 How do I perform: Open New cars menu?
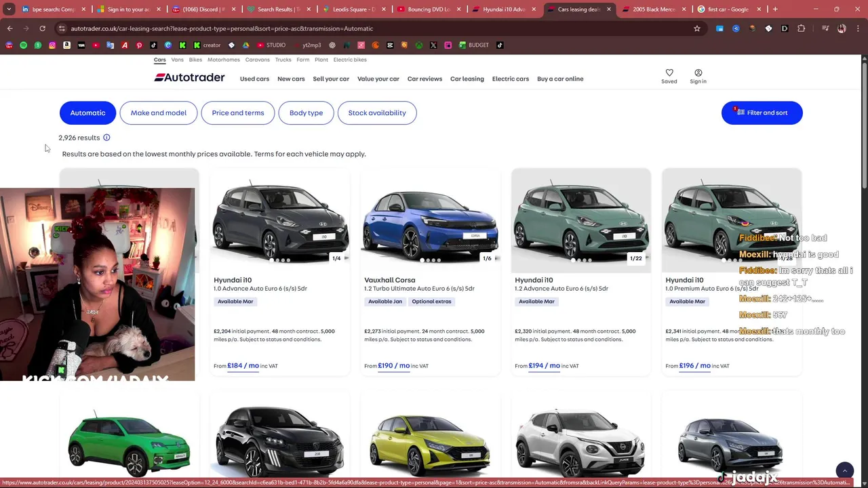(x=291, y=79)
